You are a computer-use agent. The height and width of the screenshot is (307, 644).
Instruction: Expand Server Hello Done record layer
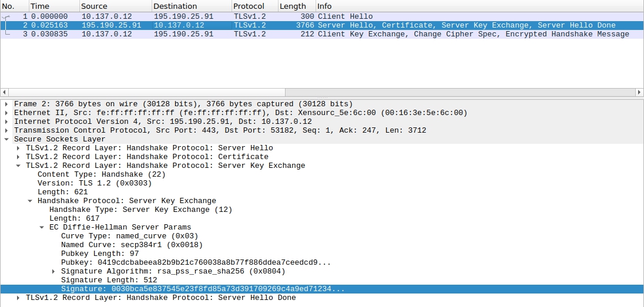18,298
